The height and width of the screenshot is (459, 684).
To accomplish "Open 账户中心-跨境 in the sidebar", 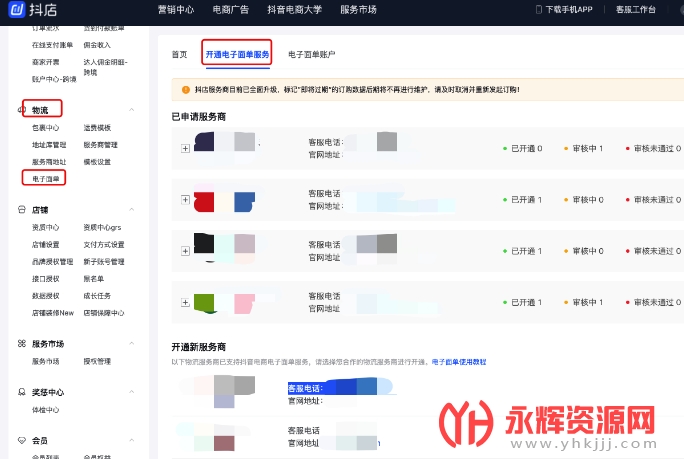I will click(54, 79).
